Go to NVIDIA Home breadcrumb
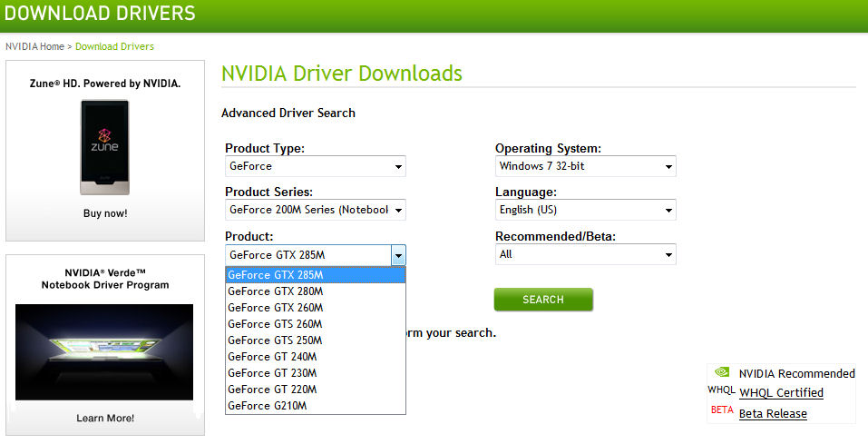Screen dimensions: 868x444 click(34, 46)
